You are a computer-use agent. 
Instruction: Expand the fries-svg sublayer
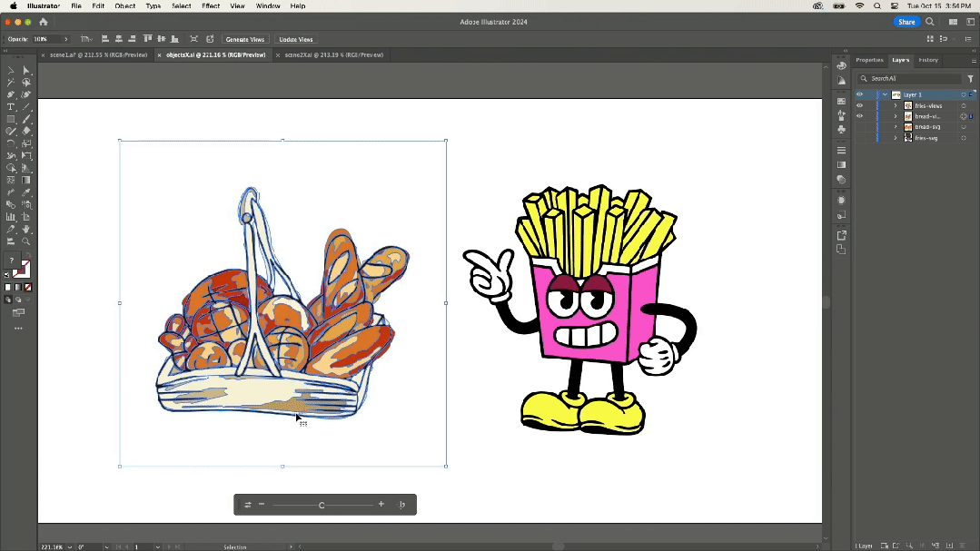coord(895,138)
